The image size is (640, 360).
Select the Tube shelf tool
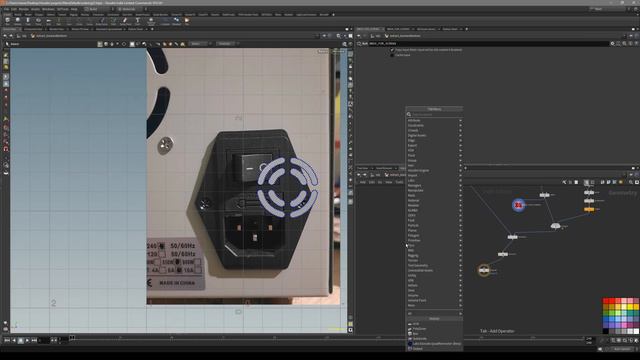coord(28,21)
